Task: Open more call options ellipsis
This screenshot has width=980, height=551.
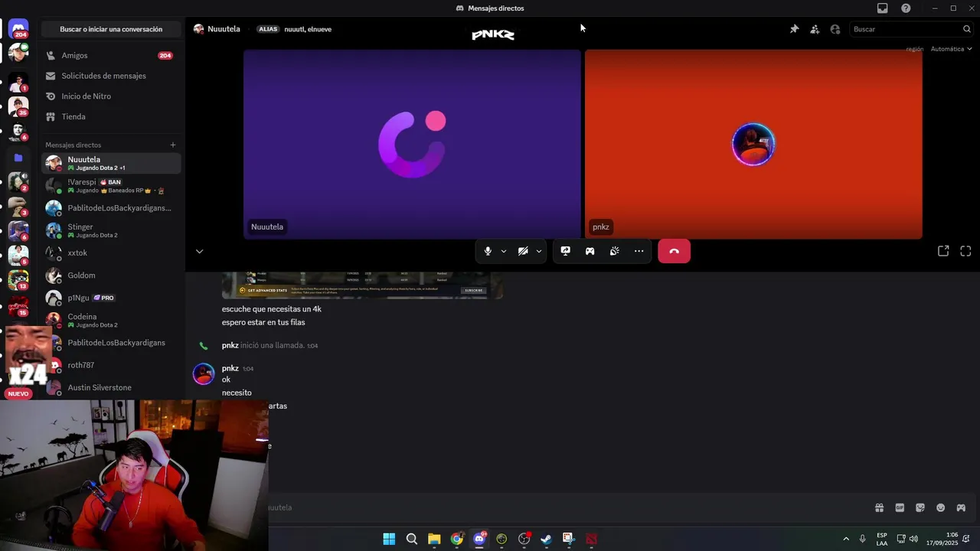Action: click(639, 251)
